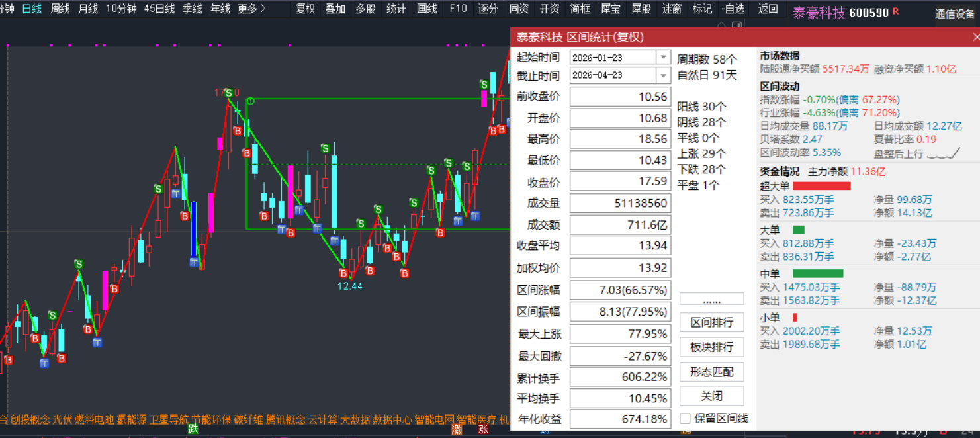980x438 pixels.
Task: Click the 成交量 value field 51138560
Action: coord(620,203)
